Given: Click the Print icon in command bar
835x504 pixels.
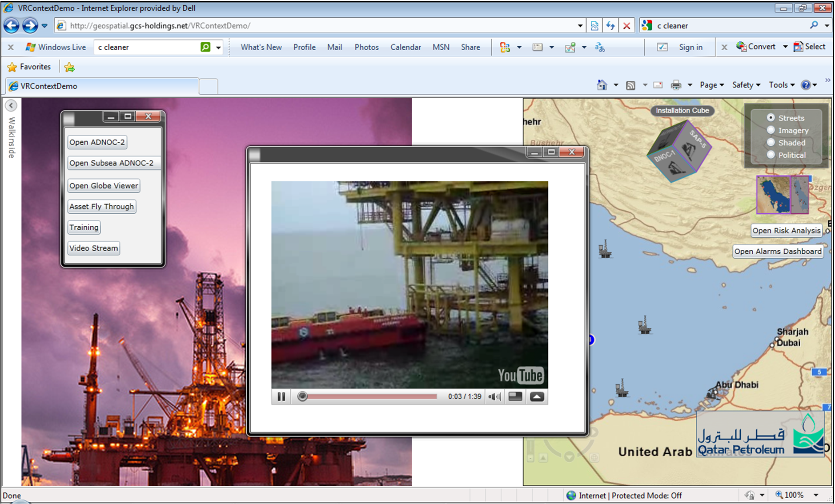Looking at the screenshot, I should tap(676, 85).
